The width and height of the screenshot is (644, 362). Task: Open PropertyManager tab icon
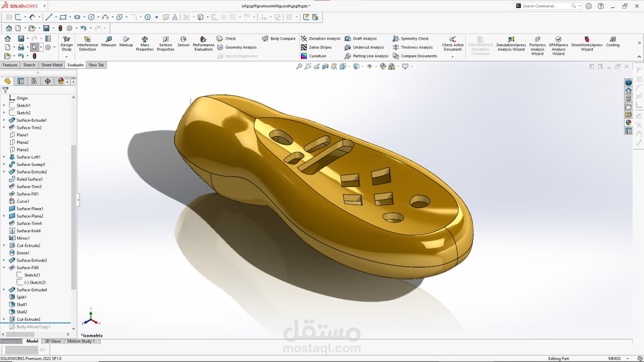pos(21,81)
